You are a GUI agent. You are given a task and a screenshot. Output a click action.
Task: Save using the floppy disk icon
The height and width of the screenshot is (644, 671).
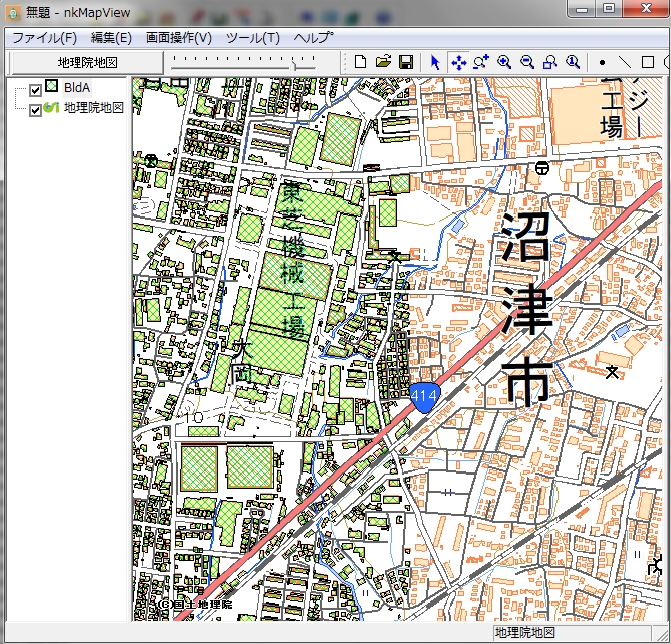tap(405, 62)
